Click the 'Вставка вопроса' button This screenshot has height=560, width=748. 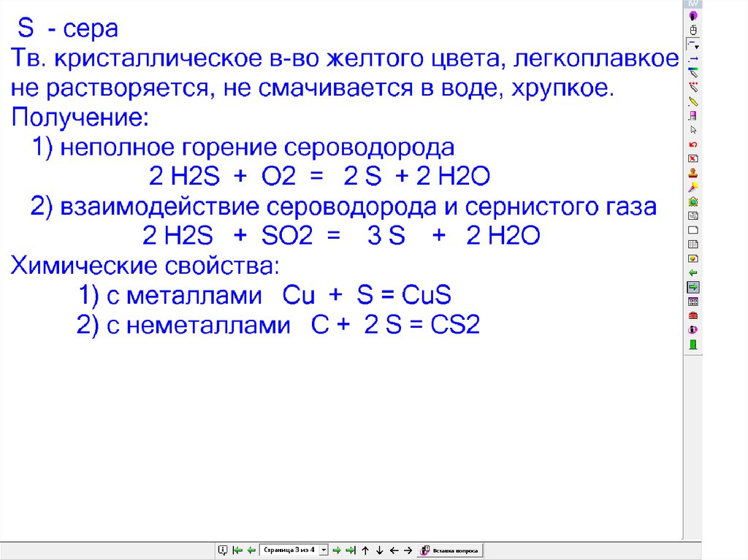pyautogui.click(x=450, y=551)
